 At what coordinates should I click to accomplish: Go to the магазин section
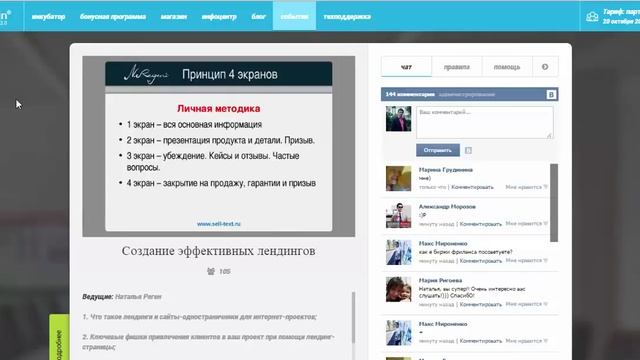coord(173,17)
